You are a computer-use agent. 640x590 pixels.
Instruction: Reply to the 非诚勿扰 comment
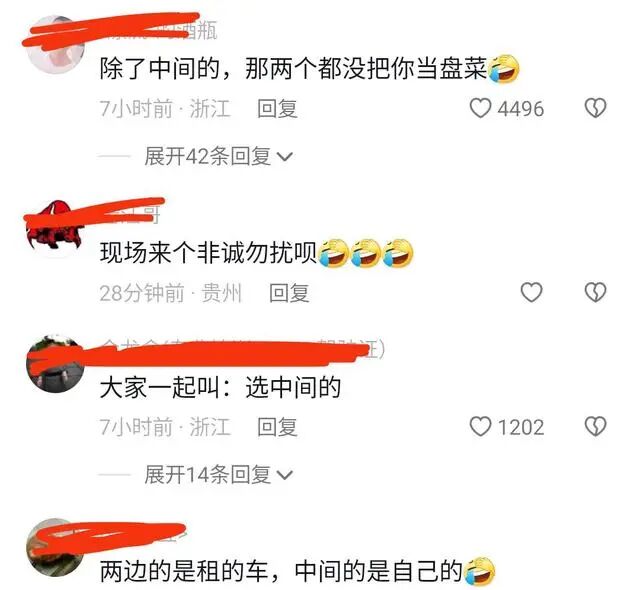289,293
